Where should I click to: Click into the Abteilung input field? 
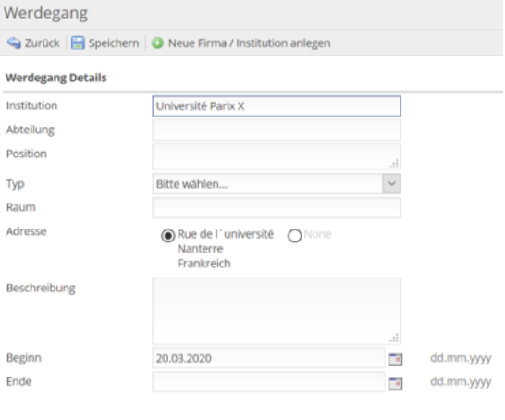(277, 130)
